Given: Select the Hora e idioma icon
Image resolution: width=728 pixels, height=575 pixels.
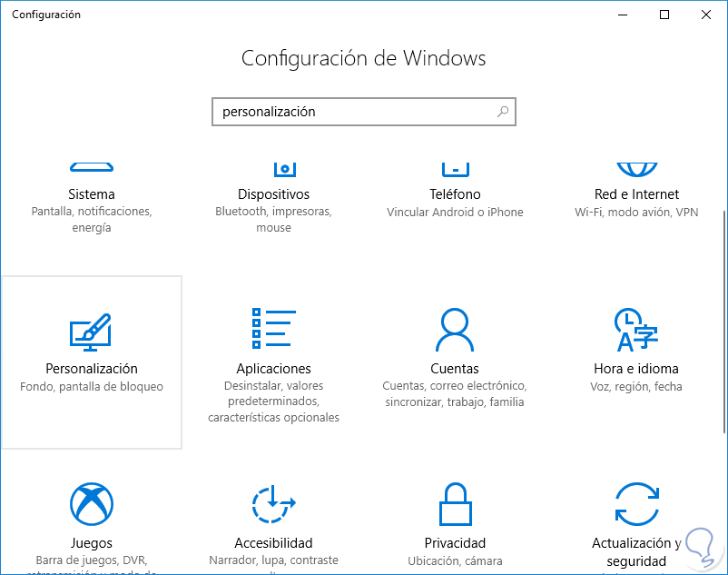Looking at the screenshot, I should [636, 330].
